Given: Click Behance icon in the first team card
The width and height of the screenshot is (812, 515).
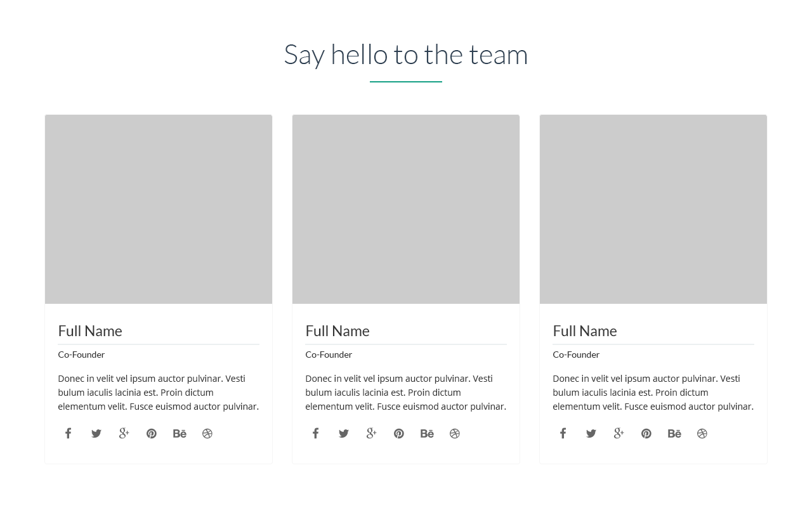Looking at the screenshot, I should pyautogui.click(x=180, y=434).
